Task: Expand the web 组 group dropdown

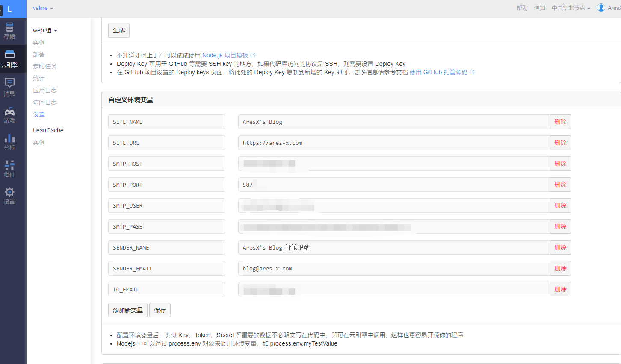Action: coord(45,30)
